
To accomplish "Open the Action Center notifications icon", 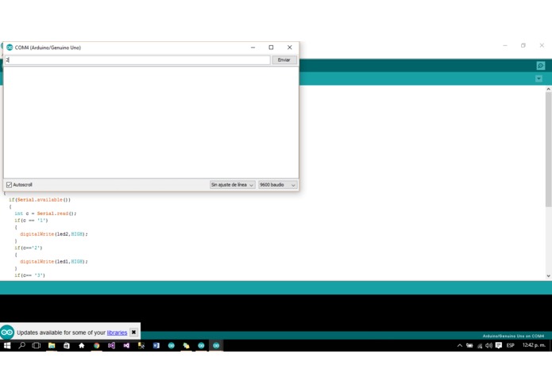I will 499,346.
